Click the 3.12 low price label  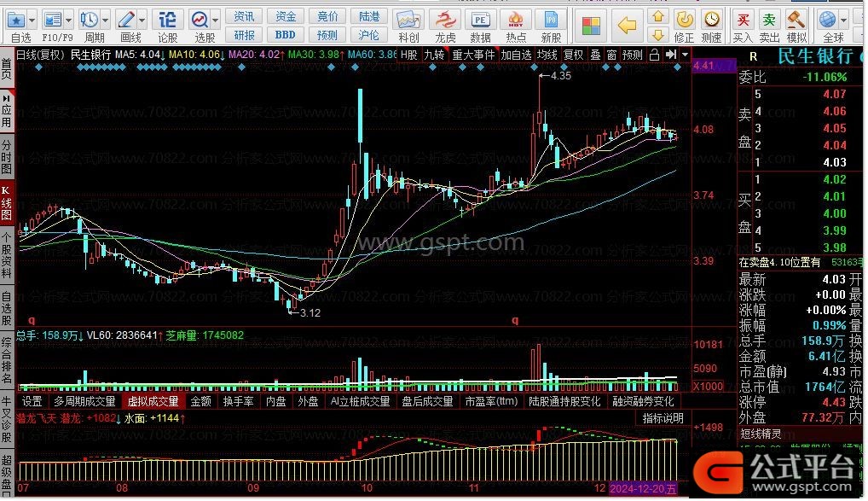click(x=310, y=313)
